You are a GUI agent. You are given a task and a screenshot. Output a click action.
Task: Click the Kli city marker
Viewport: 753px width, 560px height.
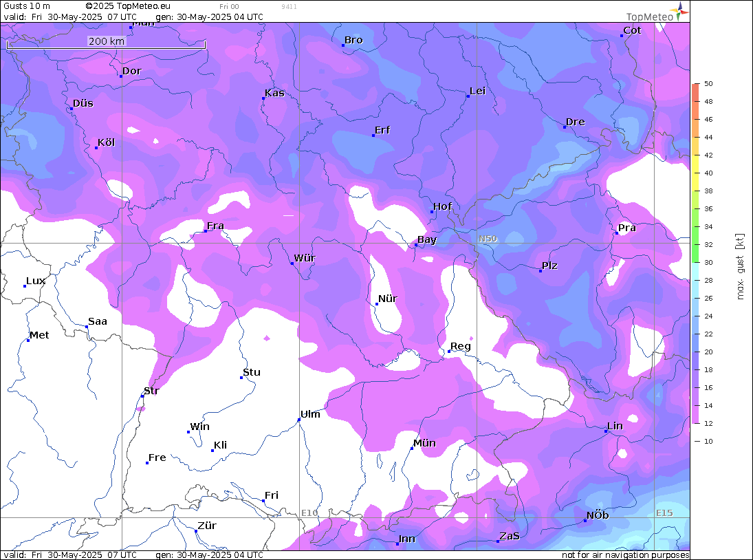(x=212, y=451)
